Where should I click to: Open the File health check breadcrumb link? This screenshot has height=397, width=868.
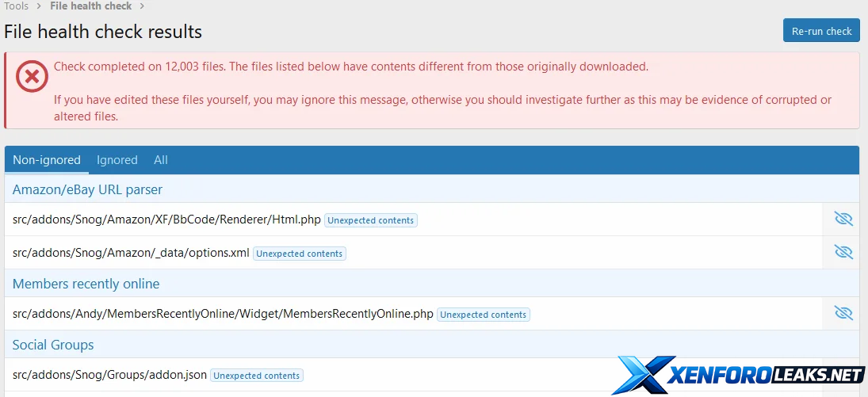pos(91,6)
